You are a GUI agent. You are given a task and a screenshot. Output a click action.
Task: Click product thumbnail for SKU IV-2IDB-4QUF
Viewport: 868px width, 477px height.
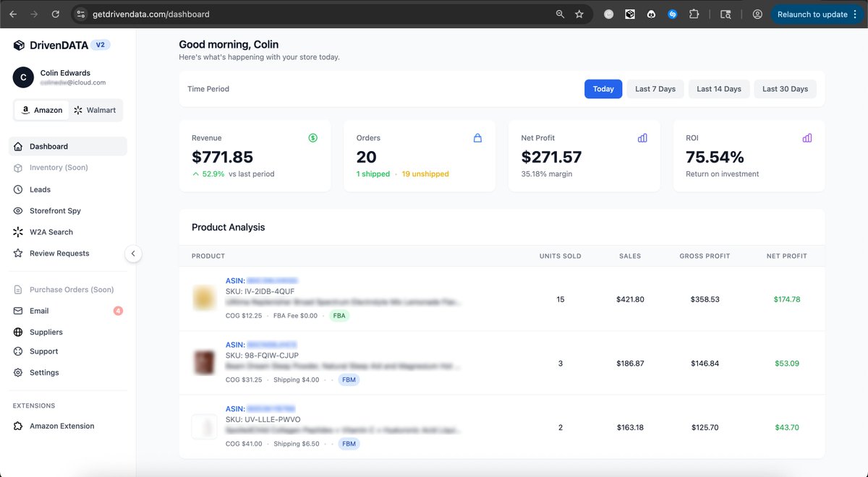click(205, 298)
